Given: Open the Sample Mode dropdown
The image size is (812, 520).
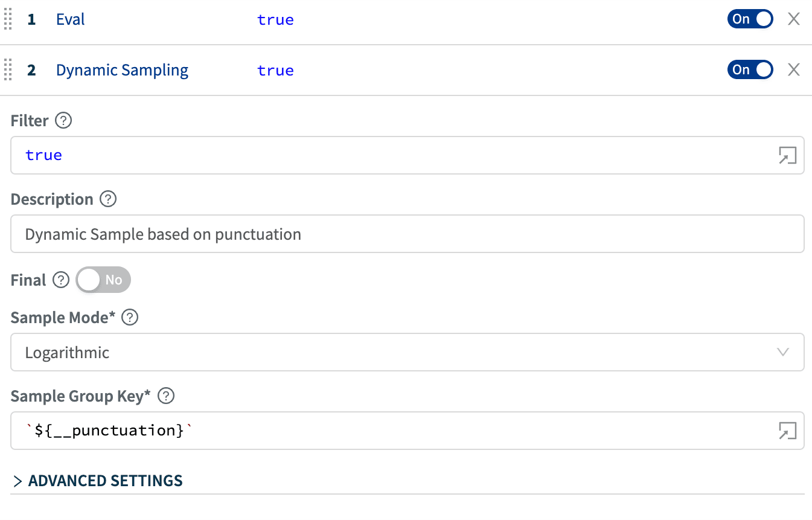Looking at the screenshot, I should coord(407,353).
